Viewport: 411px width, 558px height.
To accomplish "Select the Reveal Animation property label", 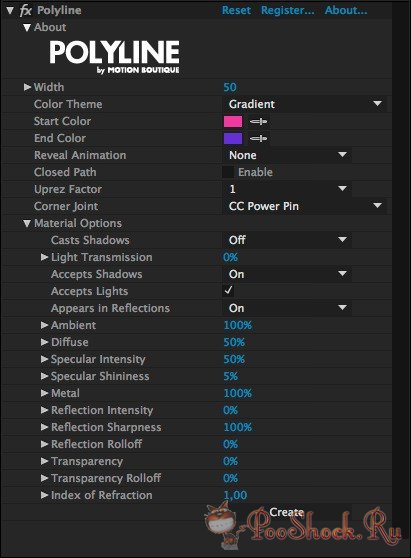I will pyautogui.click(x=80, y=155).
